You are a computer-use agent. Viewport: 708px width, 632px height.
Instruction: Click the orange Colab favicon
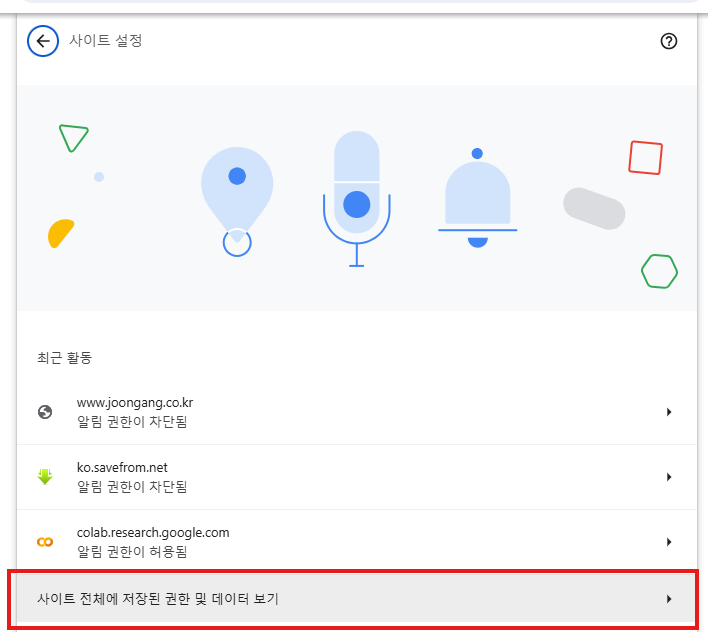tap(44, 542)
